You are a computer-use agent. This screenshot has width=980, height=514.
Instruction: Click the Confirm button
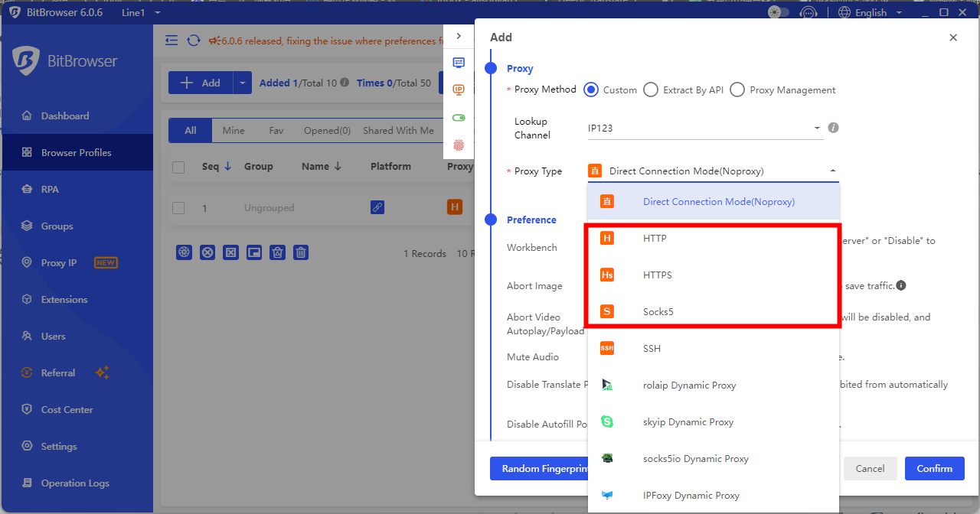935,468
